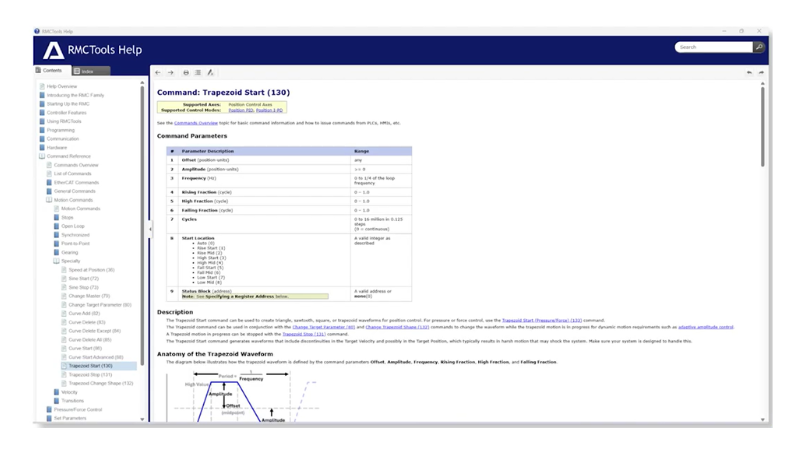This screenshot has width=800, height=450.
Task: Click the expand-all list icon in toolbar
Action: pyautogui.click(x=198, y=72)
